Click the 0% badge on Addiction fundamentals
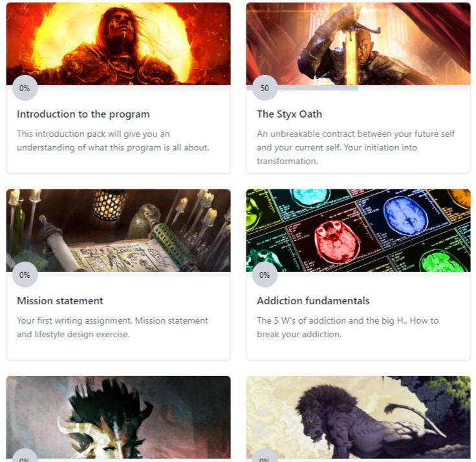The height and width of the screenshot is (462, 476). 265,275
